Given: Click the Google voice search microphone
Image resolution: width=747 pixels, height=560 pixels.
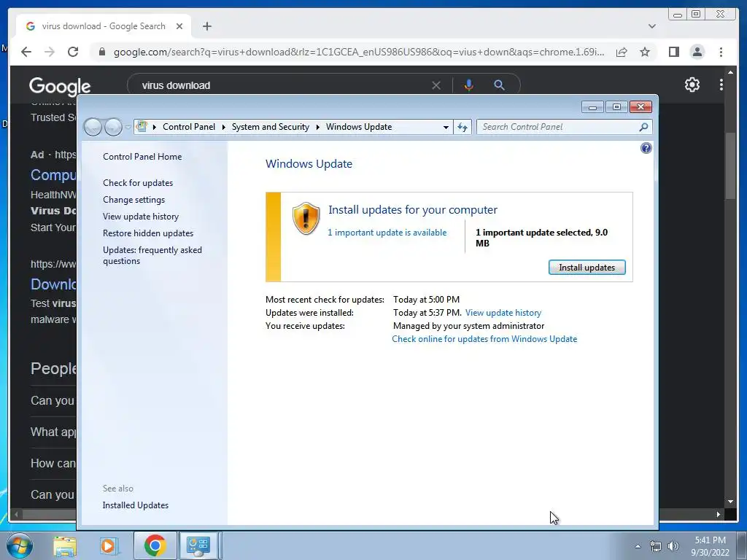Looking at the screenshot, I should coord(469,85).
